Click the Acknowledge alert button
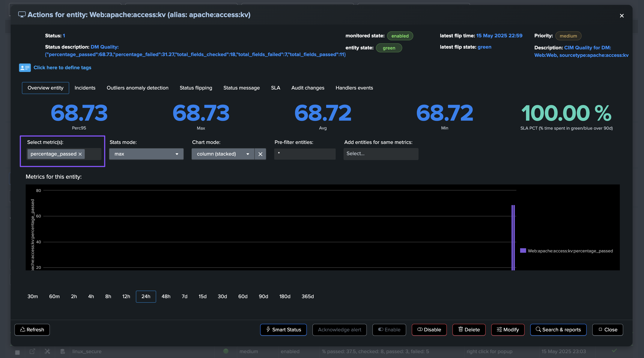 click(339, 330)
